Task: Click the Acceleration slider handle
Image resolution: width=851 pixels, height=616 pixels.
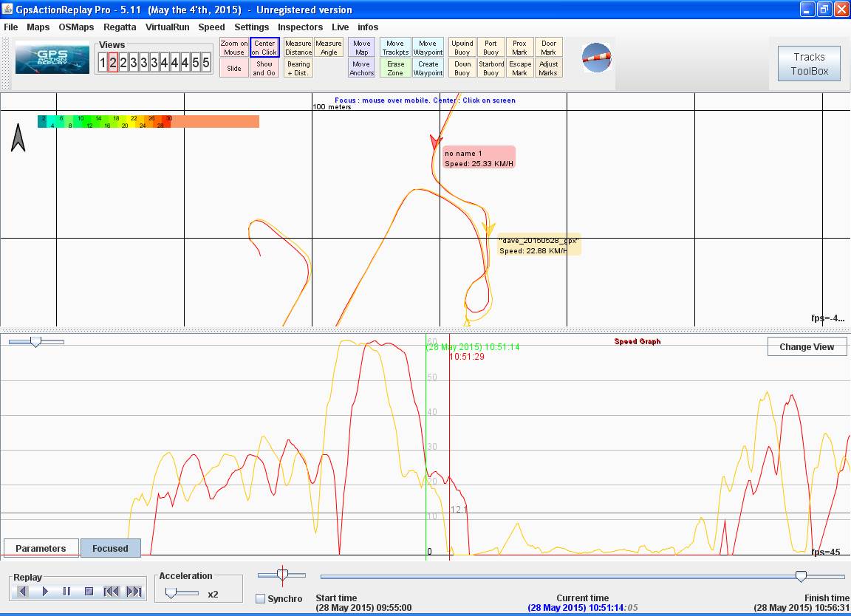Action: [171, 592]
